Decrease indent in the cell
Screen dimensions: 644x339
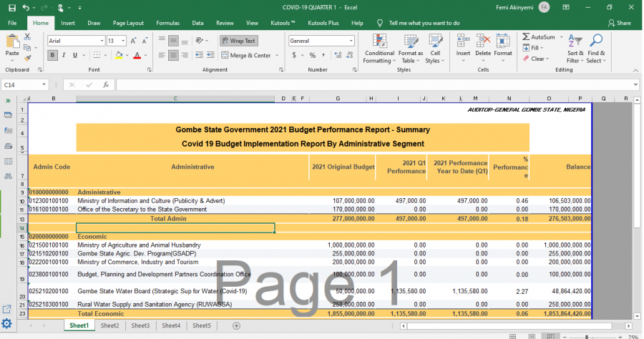(199, 55)
